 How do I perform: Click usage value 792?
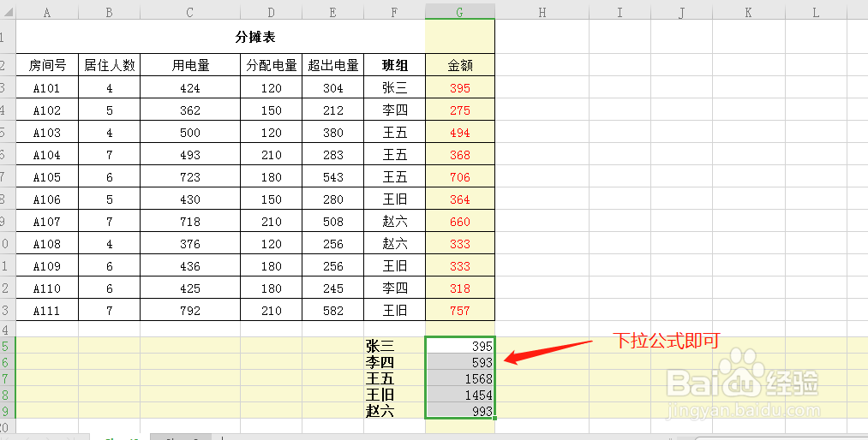point(190,311)
